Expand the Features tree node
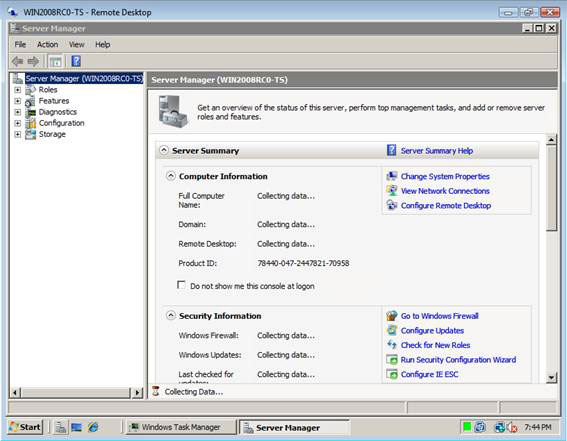Viewport: 567px width, 441px height. (17, 101)
